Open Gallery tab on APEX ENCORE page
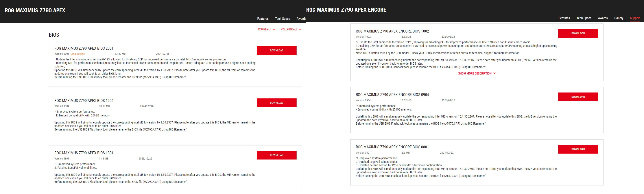The height and width of the screenshot is (194, 644). tap(619, 18)
